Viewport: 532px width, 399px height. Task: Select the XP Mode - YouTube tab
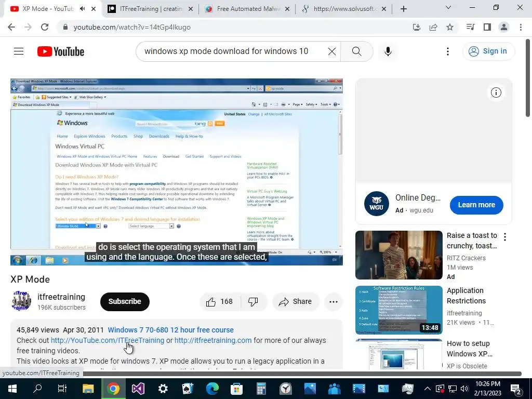coord(47,9)
